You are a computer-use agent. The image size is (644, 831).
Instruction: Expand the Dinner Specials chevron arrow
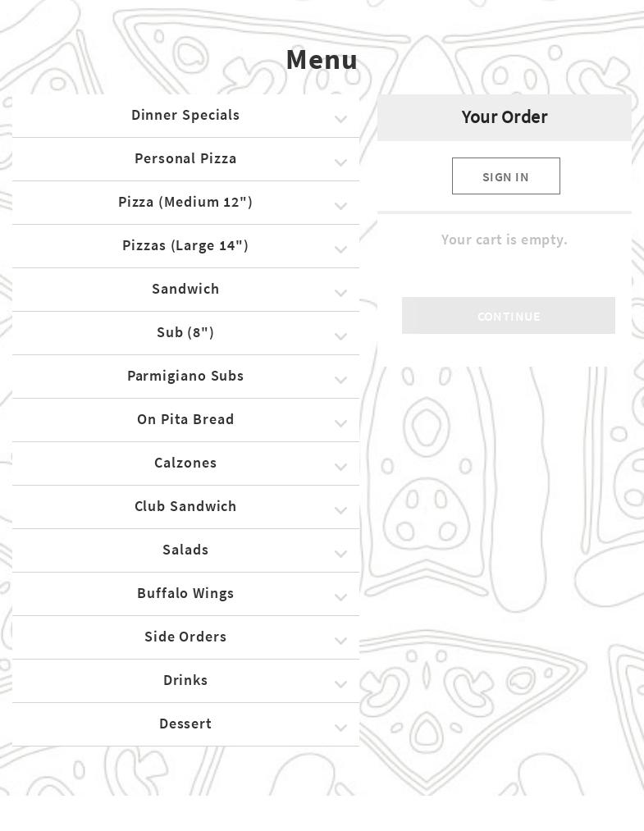click(x=340, y=120)
